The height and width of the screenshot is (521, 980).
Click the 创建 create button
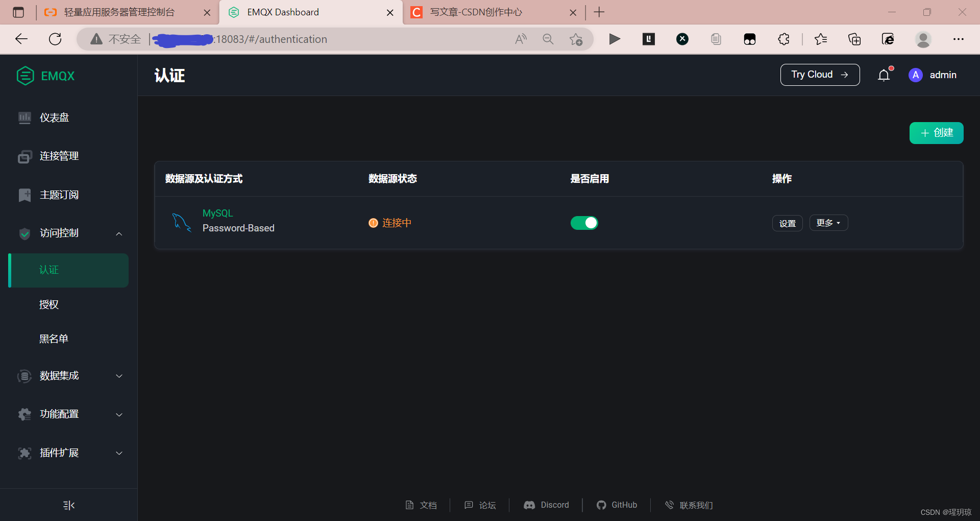(936, 133)
